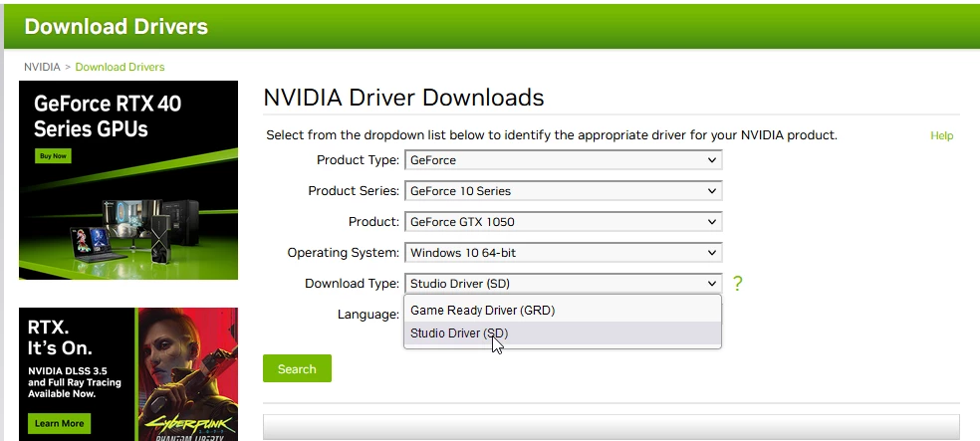Click the Download Type label
Viewport: 980px width, 441px height.
click(352, 284)
